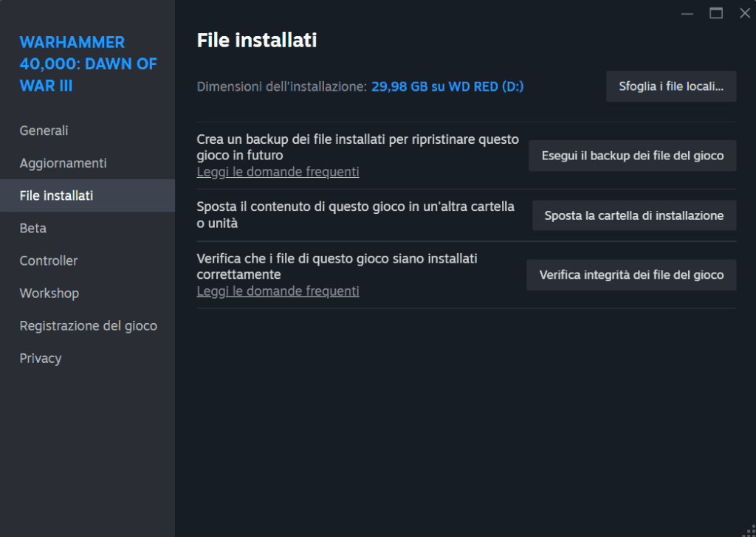
Task: Go to the Beta section
Action: (x=33, y=228)
